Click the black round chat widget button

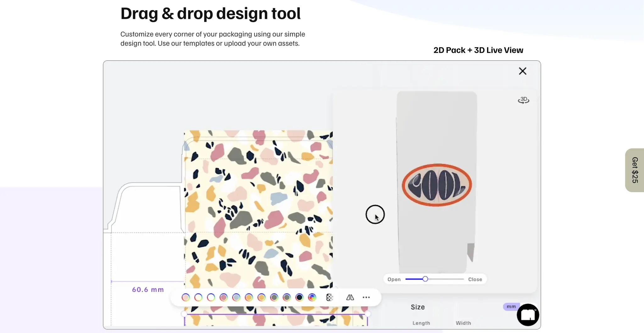coord(528,315)
